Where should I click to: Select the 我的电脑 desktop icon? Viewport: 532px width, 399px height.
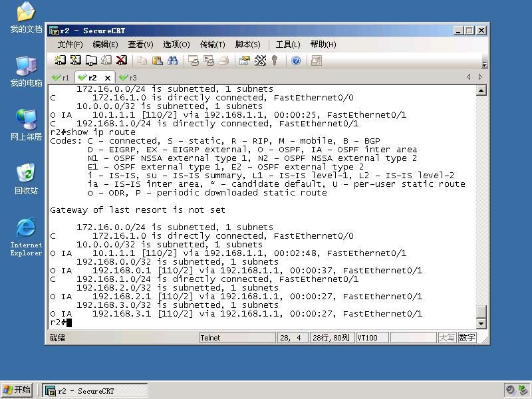[x=26, y=72]
